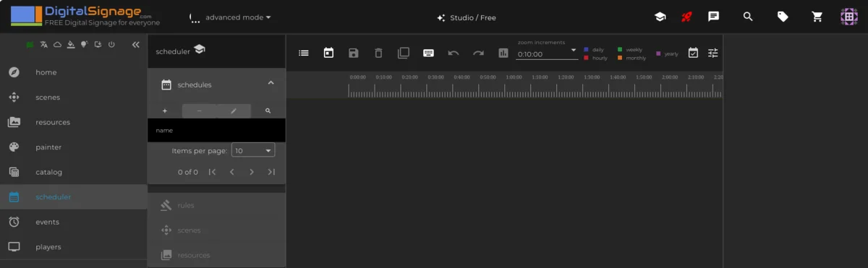Viewport: 868px width, 268px height.
Task: Open the home section in the sidebar
Action: (x=73, y=72)
